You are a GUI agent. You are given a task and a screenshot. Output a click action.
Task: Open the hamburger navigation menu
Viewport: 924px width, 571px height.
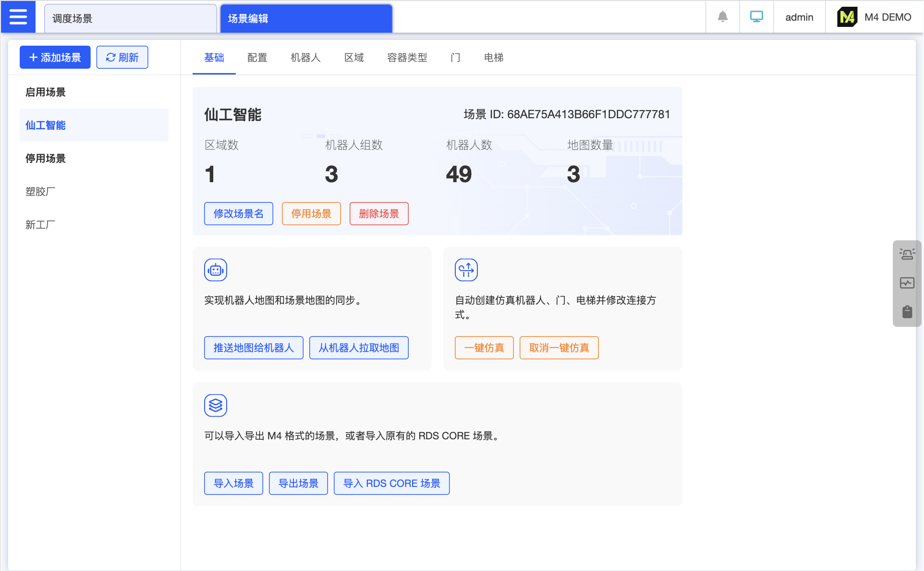click(x=18, y=16)
